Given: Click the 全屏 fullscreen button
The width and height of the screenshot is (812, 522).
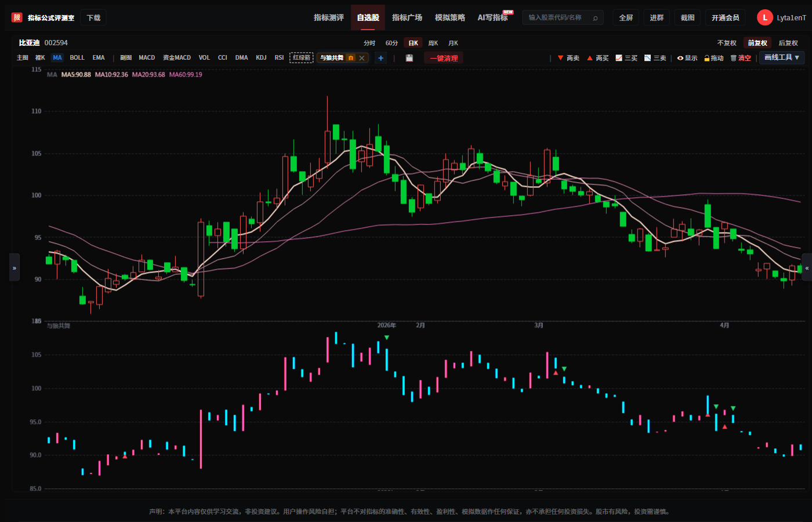Looking at the screenshot, I should (626, 18).
